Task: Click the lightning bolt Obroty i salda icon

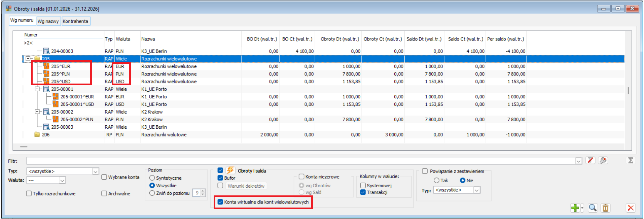Action: [x=230, y=170]
